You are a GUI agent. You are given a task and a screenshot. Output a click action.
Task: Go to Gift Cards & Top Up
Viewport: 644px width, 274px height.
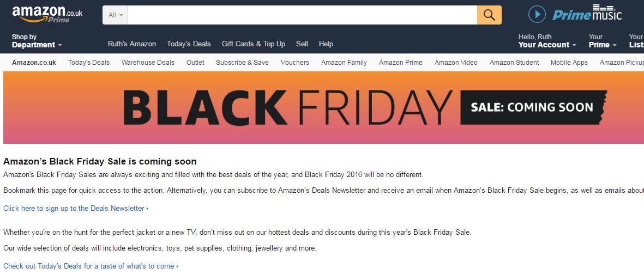pyautogui.click(x=253, y=44)
